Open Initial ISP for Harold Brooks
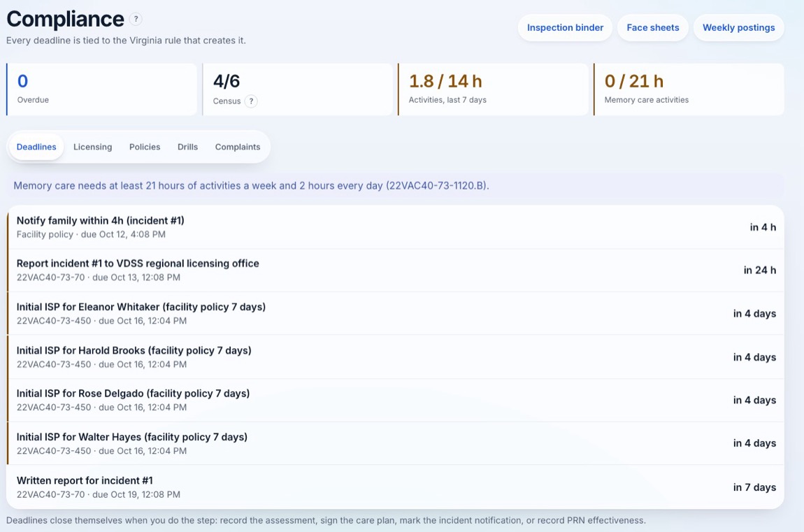This screenshot has width=804, height=532. (395, 357)
